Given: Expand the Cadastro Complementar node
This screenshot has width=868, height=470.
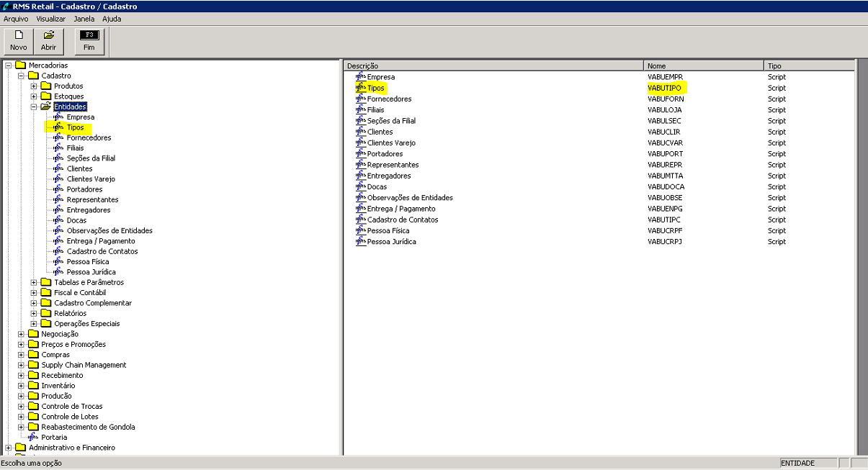Looking at the screenshot, I should coord(34,303).
